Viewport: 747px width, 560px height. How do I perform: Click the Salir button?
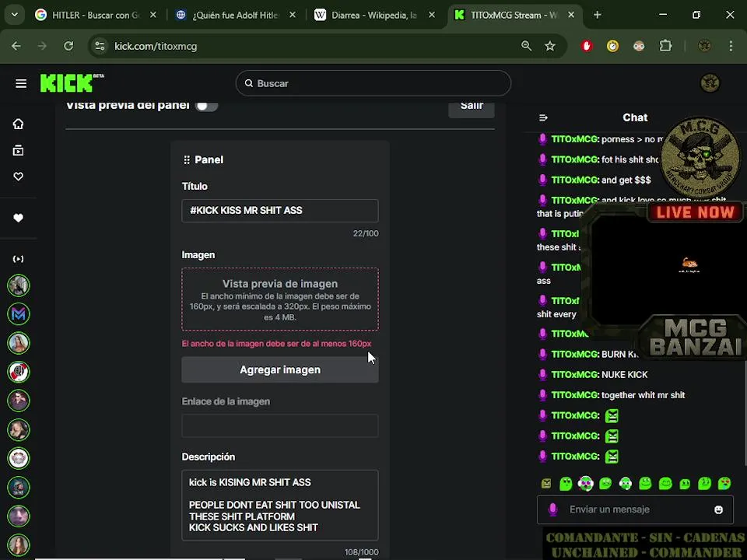pos(472,107)
